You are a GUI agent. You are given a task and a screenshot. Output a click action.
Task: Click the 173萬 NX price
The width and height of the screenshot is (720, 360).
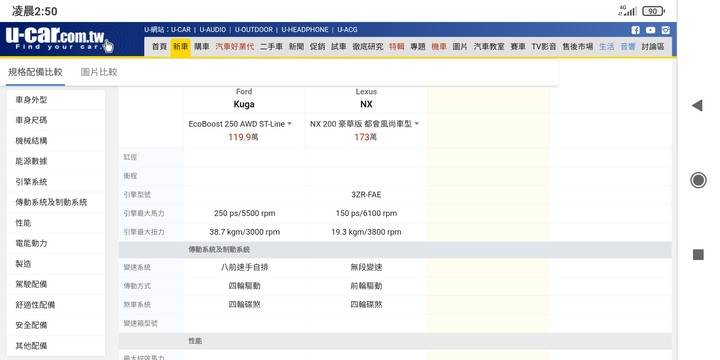(x=366, y=137)
